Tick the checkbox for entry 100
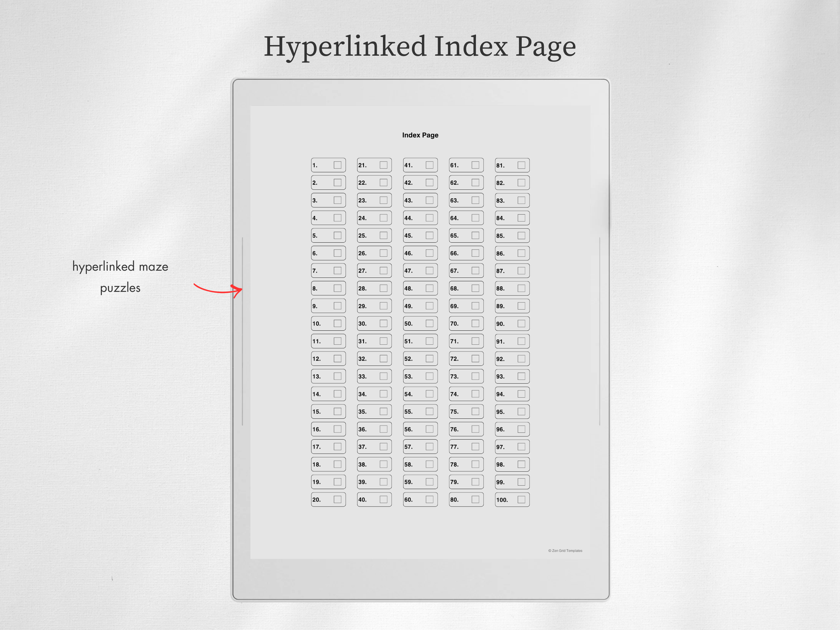Viewport: 840px width, 630px height. (521, 499)
